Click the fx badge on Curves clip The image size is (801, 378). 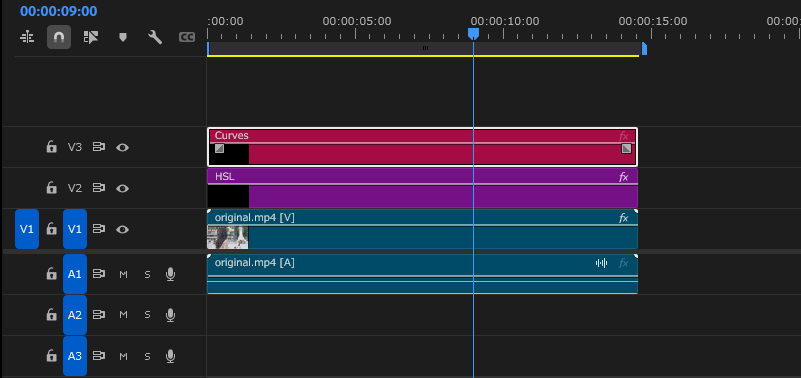click(623, 136)
